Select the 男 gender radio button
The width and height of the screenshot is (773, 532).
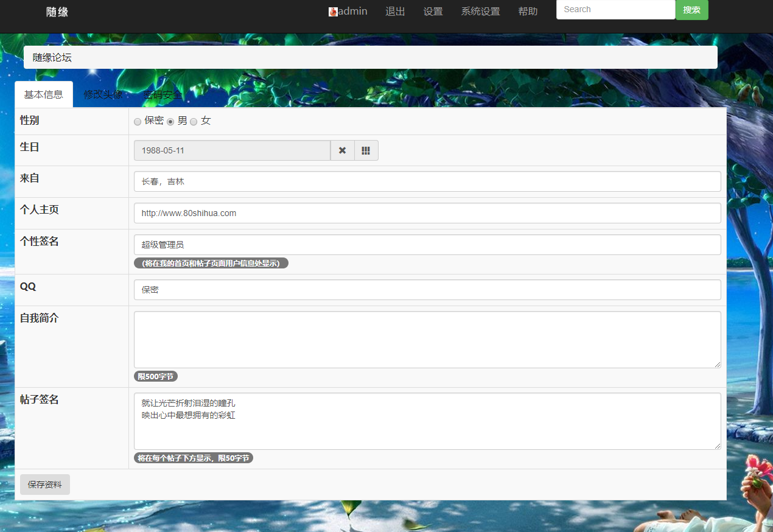[171, 122]
